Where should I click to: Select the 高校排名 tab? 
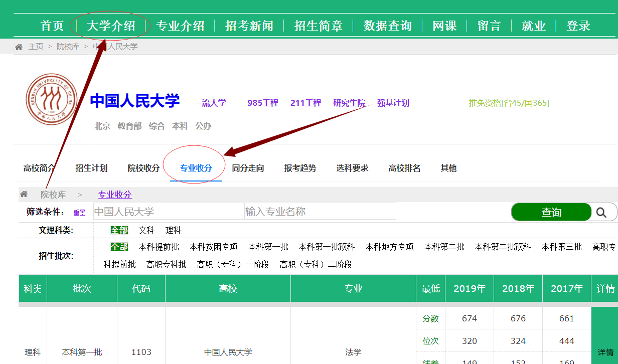pyautogui.click(x=404, y=168)
